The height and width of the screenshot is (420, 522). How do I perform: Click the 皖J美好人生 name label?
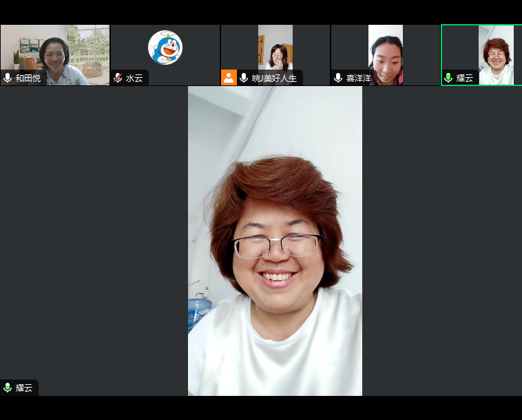(x=274, y=78)
